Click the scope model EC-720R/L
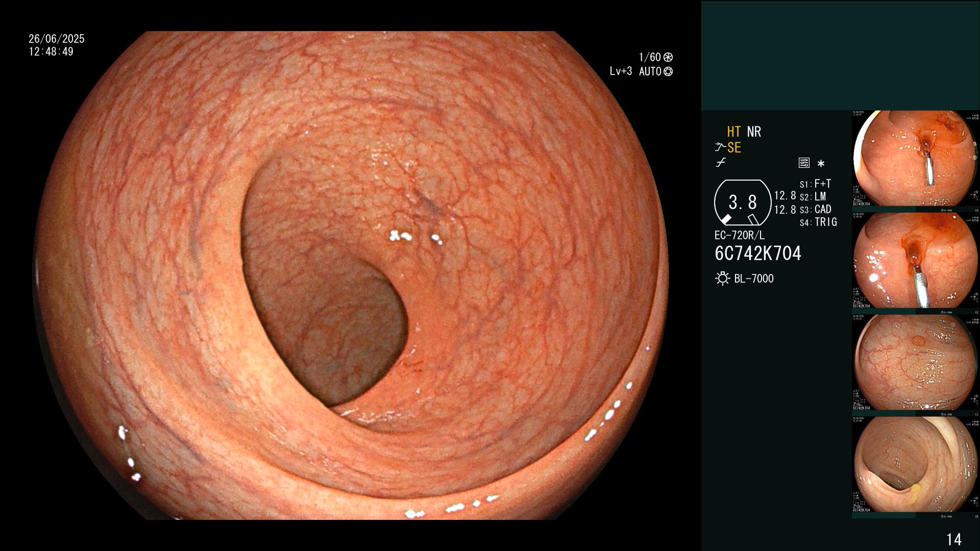Screen dimensions: 980x551 [740, 236]
